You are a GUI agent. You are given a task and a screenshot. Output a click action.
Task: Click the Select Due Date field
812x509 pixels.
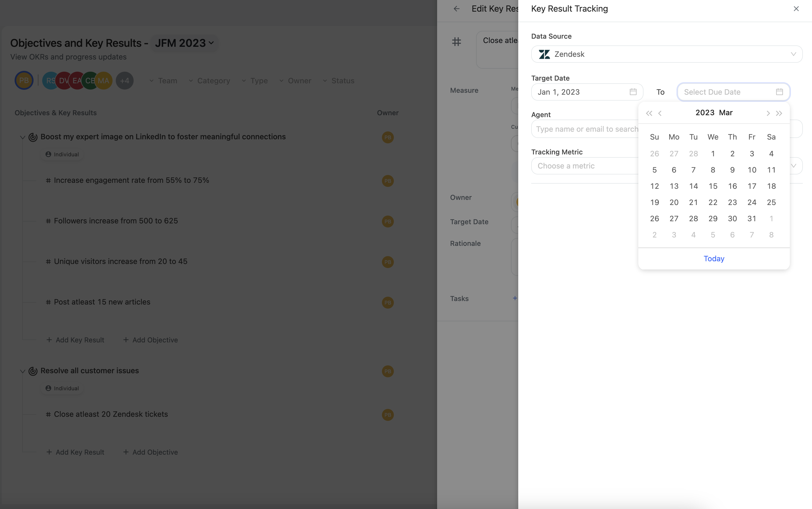tap(733, 92)
